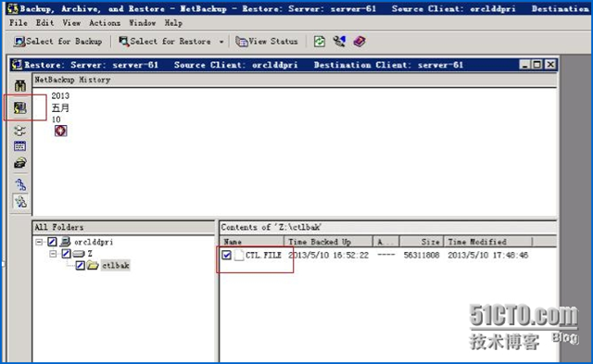
Task: Click the refresh icon in toolbar
Action: pyautogui.click(x=319, y=41)
